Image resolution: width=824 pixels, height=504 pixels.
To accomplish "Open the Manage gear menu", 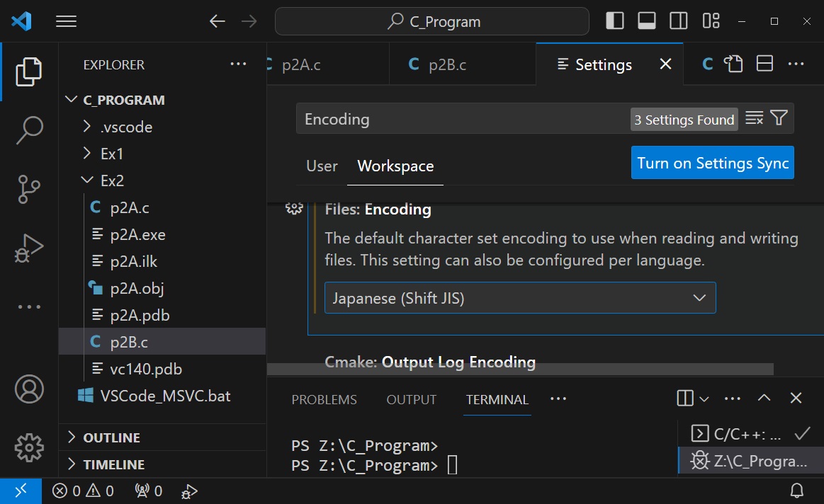I will pos(29,448).
